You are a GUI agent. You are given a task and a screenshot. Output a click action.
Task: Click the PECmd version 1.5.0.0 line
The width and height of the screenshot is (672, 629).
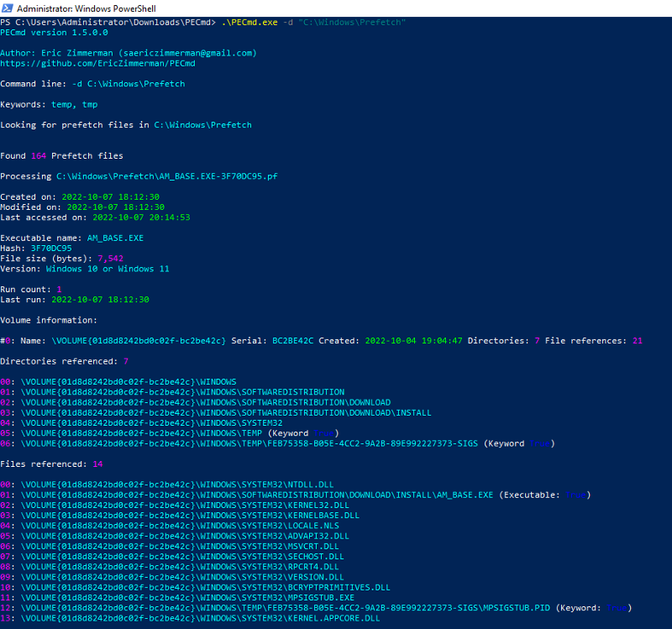(54, 32)
